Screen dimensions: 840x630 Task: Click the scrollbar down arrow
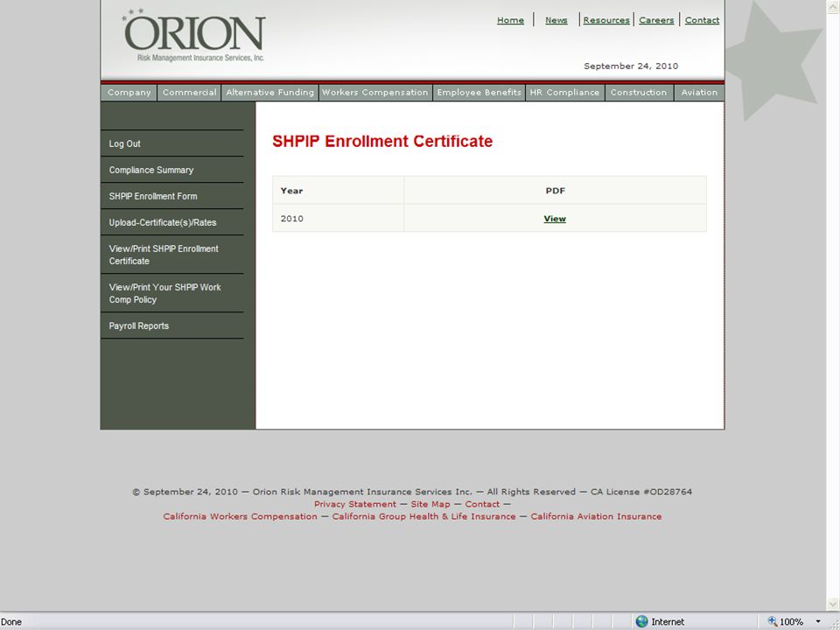[833, 605]
